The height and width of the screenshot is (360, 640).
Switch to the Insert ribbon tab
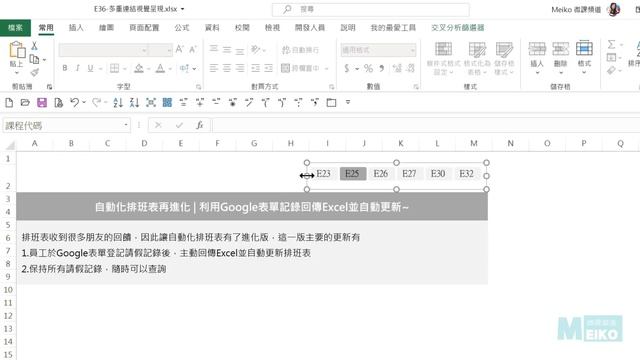point(76,28)
